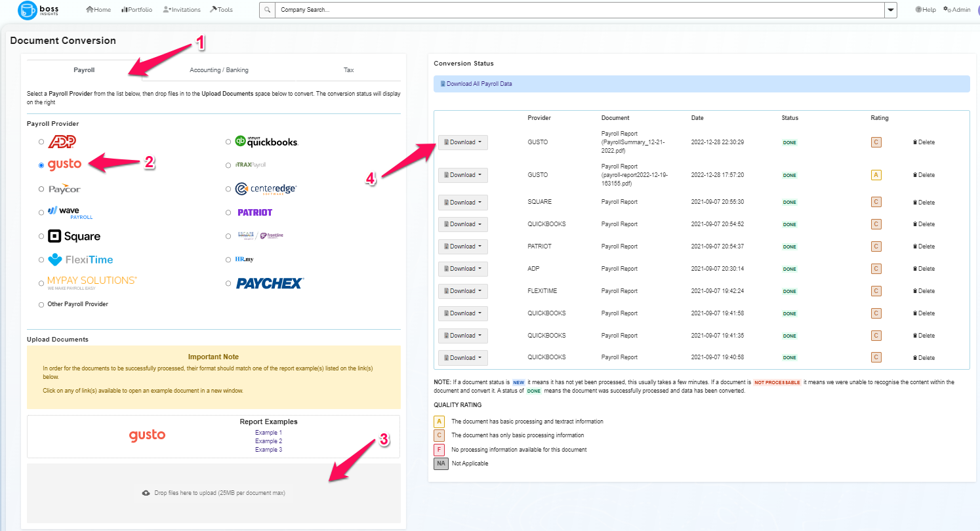
Task: Select the Paychex provider
Action: tap(228, 283)
